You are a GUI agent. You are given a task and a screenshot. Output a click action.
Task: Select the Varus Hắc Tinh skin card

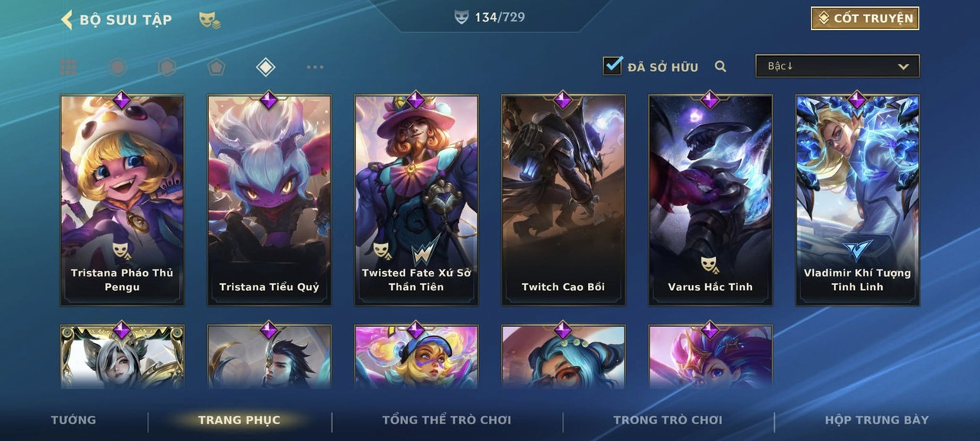710,200
